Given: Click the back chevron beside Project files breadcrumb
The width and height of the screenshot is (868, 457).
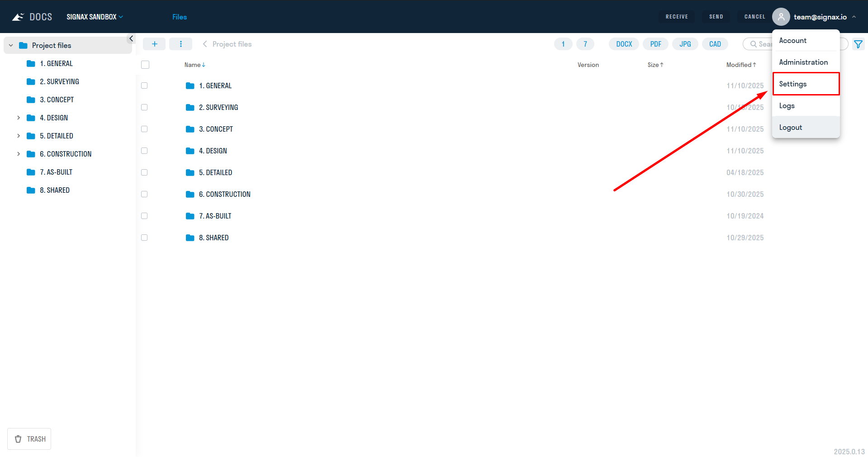Looking at the screenshot, I should (x=205, y=44).
